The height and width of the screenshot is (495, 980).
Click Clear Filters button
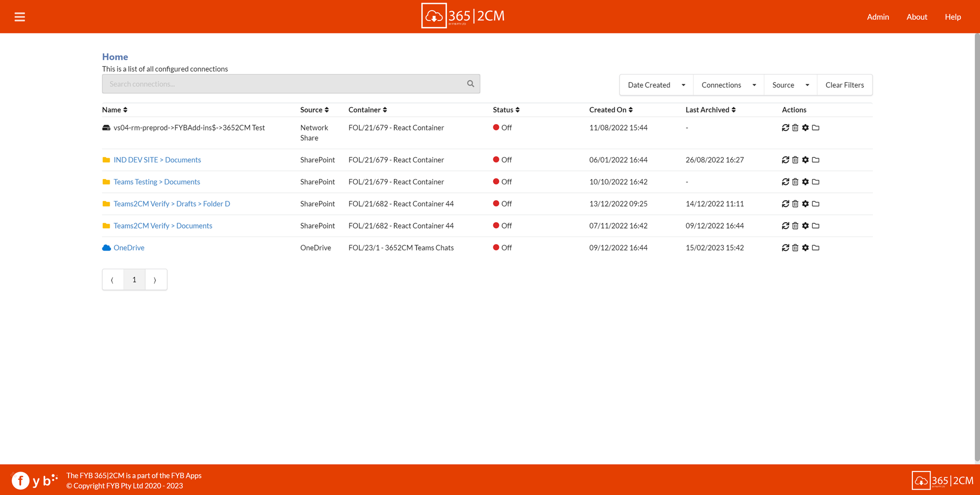coord(845,85)
